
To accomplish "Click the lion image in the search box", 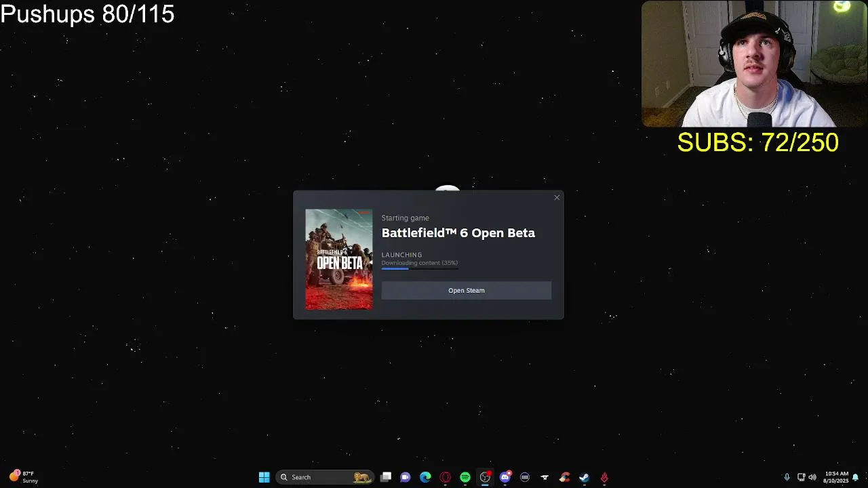I will [362, 477].
